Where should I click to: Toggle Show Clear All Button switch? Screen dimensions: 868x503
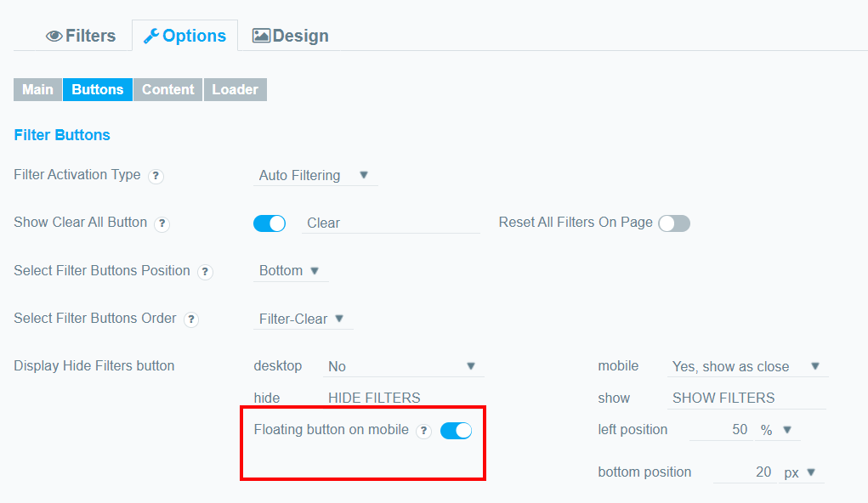coord(269,223)
